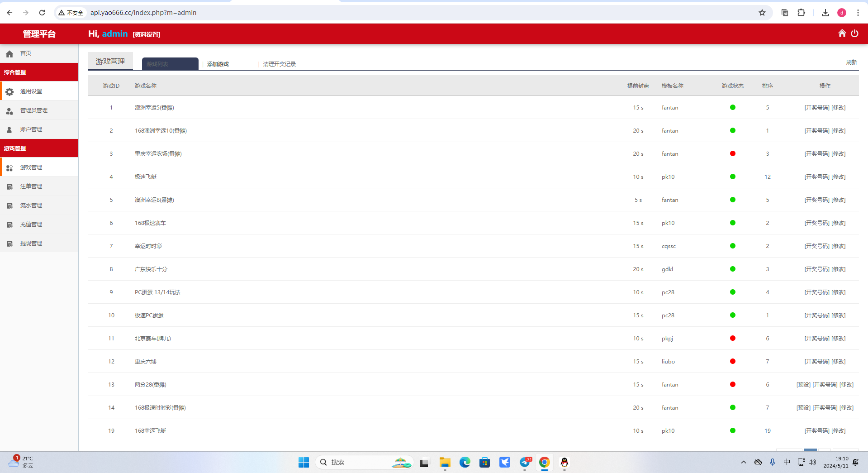This screenshot has height=473, width=868.
Task: Open 提现管理 in the sidebar
Action: coord(31,244)
